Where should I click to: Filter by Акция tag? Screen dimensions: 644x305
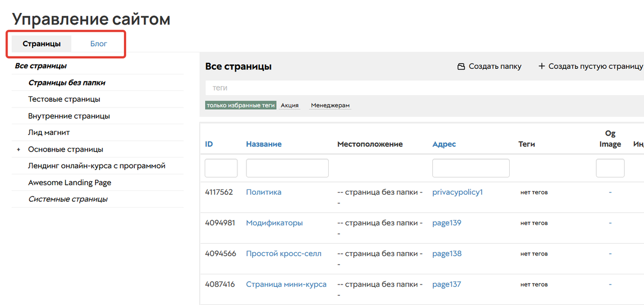click(x=290, y=105)
